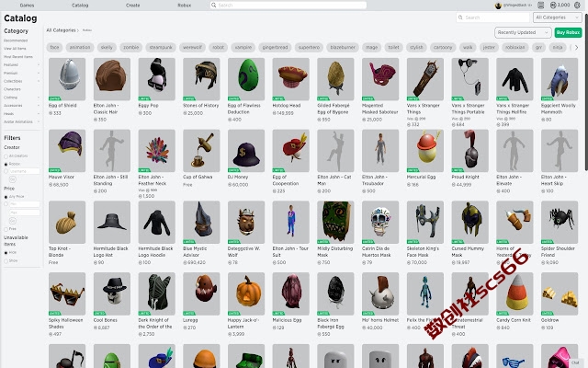Open the Top Knot Blonde item image

click(67, 223)
